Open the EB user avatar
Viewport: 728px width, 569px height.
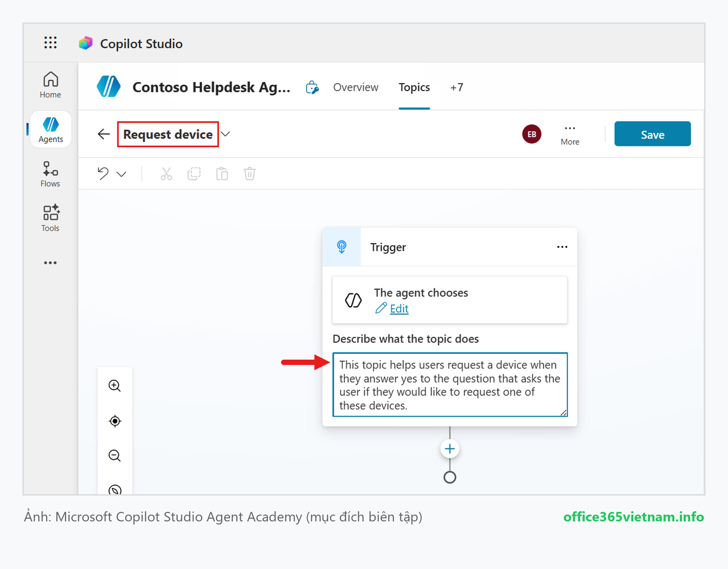(532, 134)
